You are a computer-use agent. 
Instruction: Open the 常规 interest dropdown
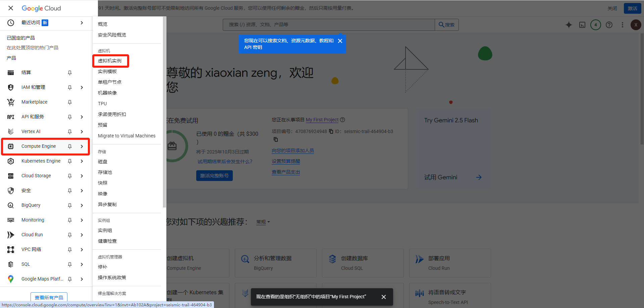[x=263, y=222]
